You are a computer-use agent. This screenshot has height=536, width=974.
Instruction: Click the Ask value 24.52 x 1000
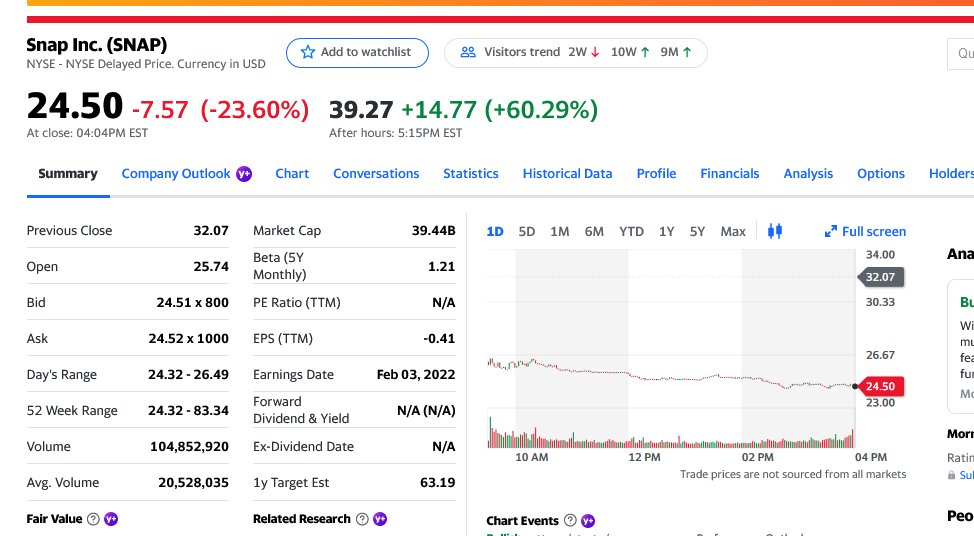coord(188,338)
